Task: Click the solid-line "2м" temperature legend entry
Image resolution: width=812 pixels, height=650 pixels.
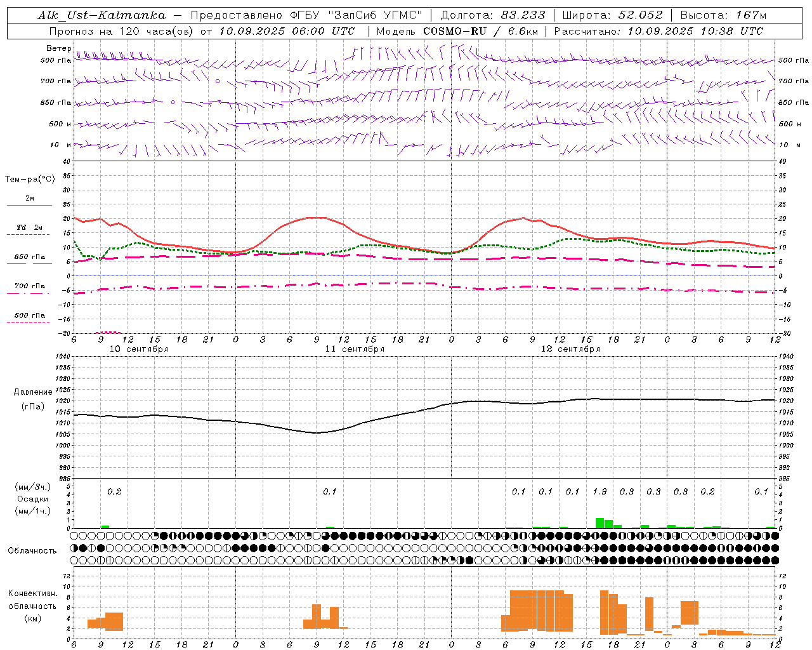Action: pyautogui.click(x=30, y=199)
